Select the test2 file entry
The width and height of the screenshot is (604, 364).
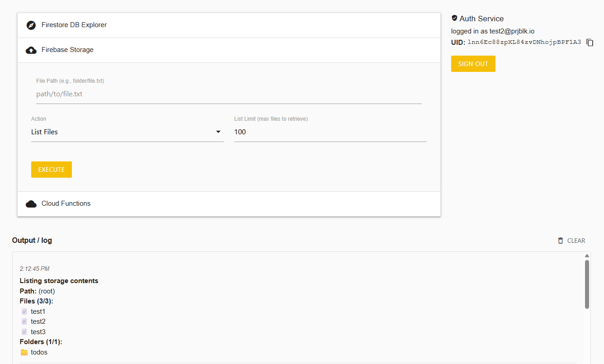tap(38, 321)
